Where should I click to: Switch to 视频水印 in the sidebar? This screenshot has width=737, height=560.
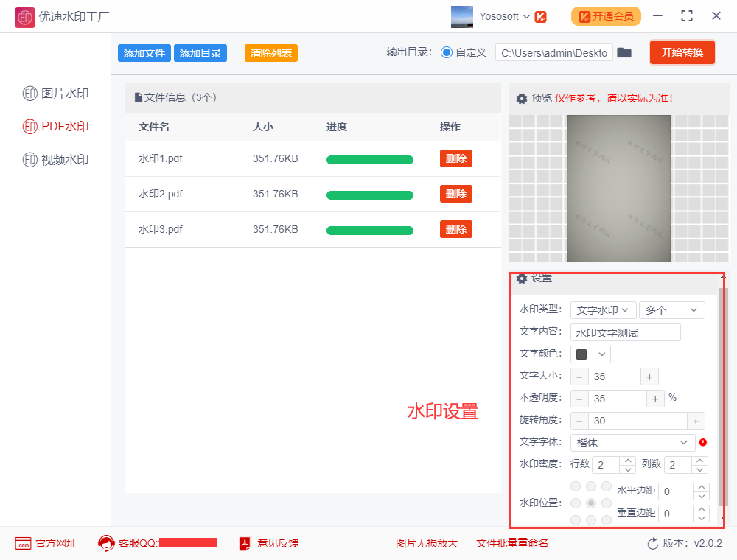55,160
